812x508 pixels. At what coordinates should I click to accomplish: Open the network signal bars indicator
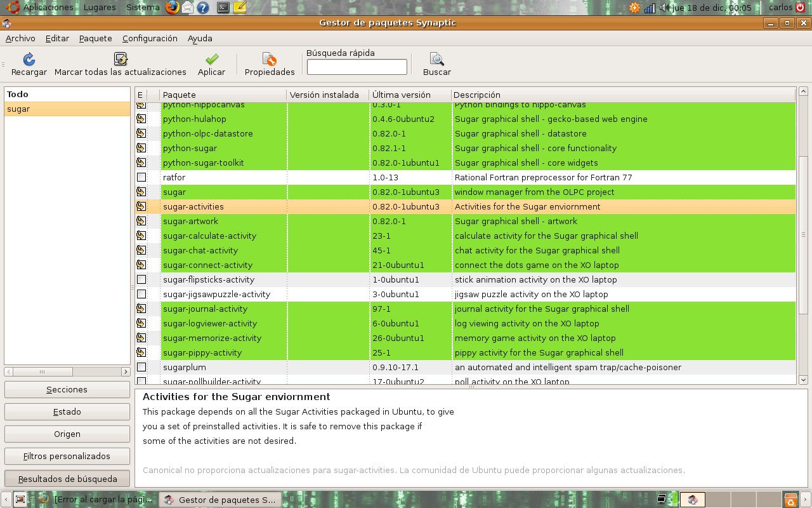[650, 8]
